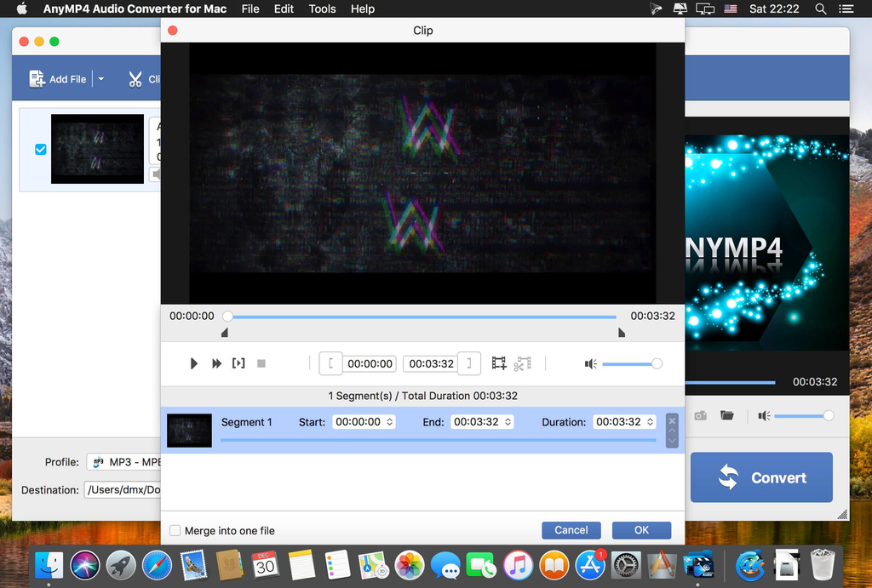Stop the clip playback
The height and width of the screenshot is (588, 872).
point(261,363)
